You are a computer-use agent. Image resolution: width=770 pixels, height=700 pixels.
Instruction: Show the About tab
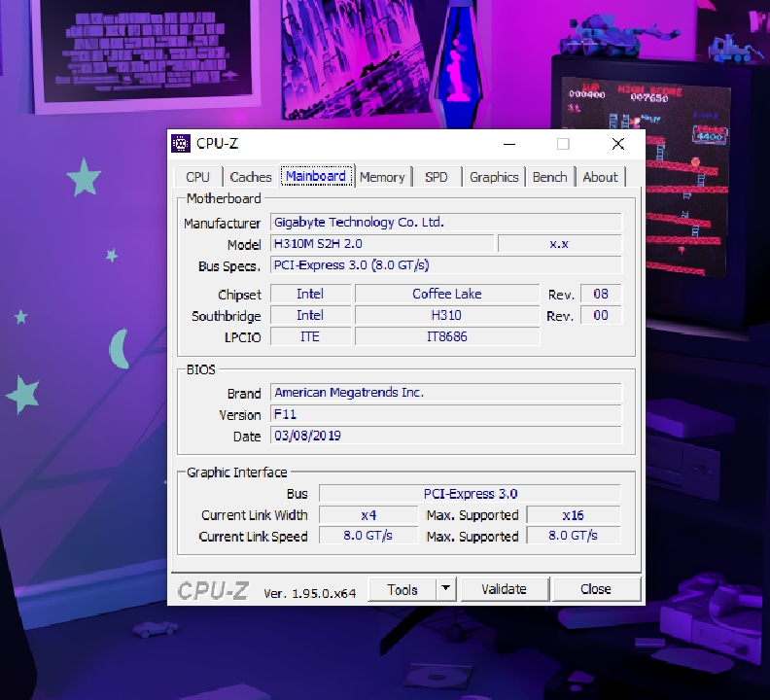[600, 177]
